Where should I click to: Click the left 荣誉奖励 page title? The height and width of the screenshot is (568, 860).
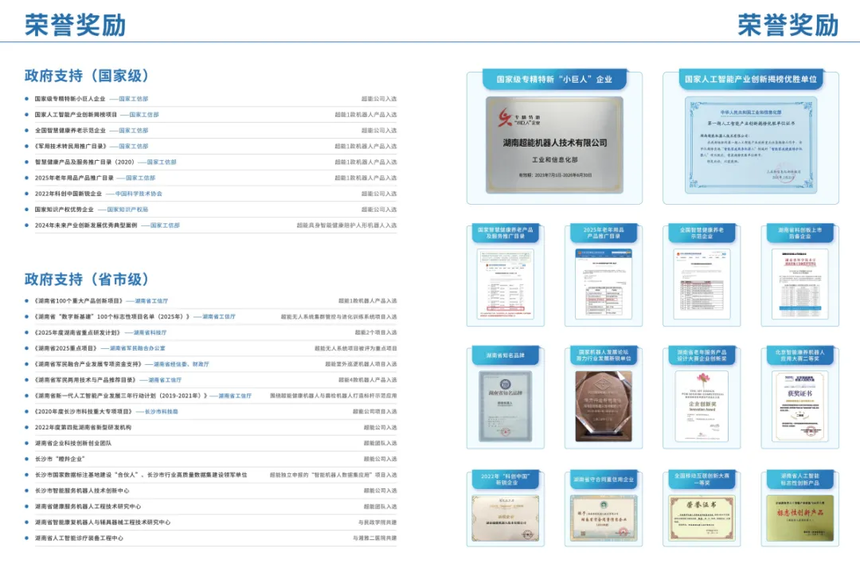pos(75,25)
